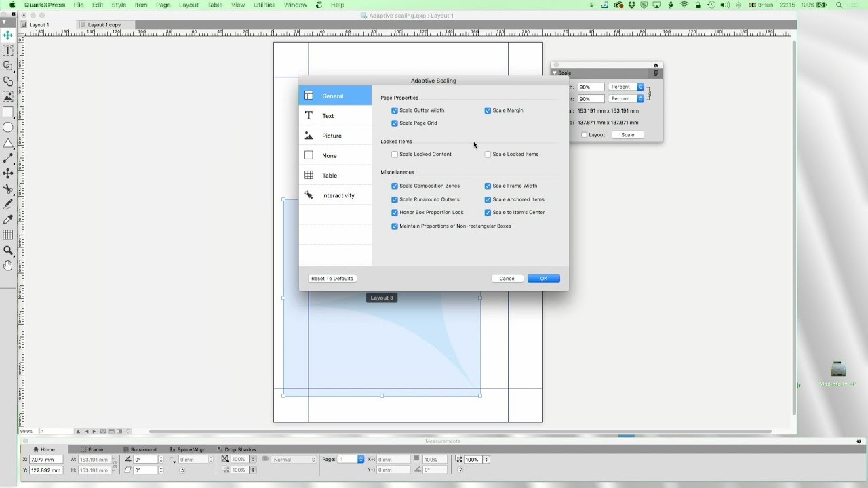The height and width of the screenshot is (488, 868).
Task: Toggle the width/height constrain link in Scale palette
Action: (x=649, y=93)
